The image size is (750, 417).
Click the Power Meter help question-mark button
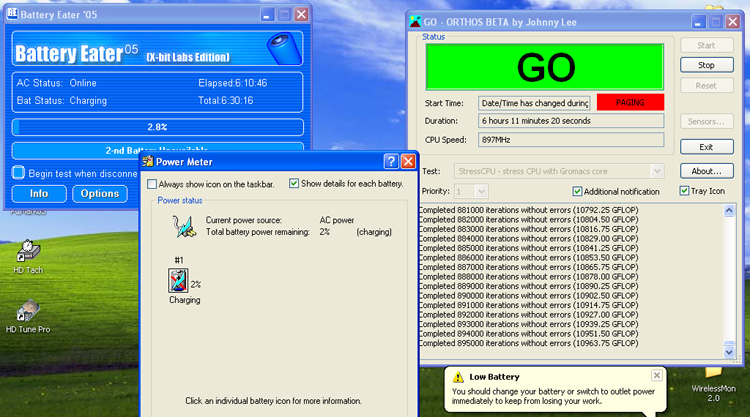pos(391,162)
